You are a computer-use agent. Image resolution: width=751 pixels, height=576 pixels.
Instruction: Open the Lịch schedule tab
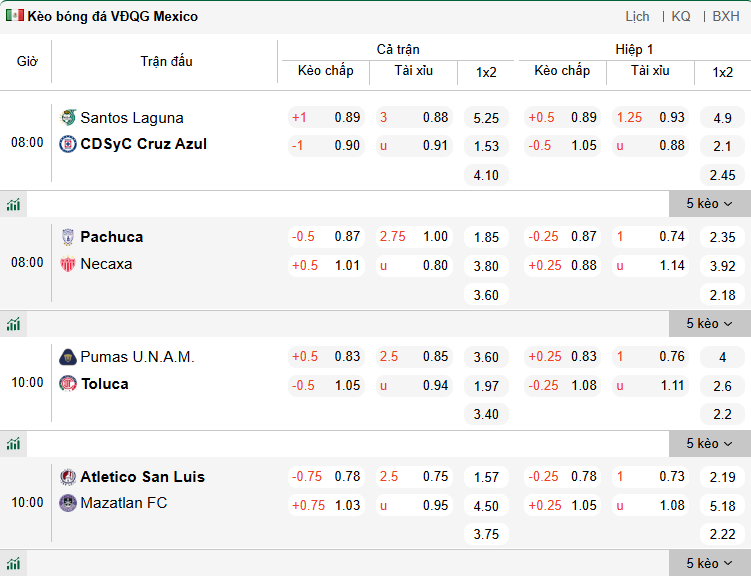coord(637,16)
